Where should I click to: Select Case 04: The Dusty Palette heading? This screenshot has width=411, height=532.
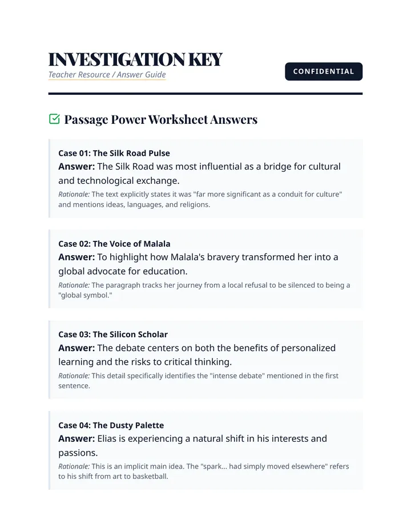(111, 425)
